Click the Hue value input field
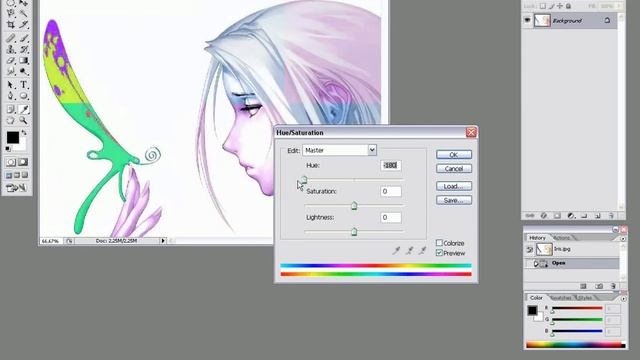 tap(391, 165)
